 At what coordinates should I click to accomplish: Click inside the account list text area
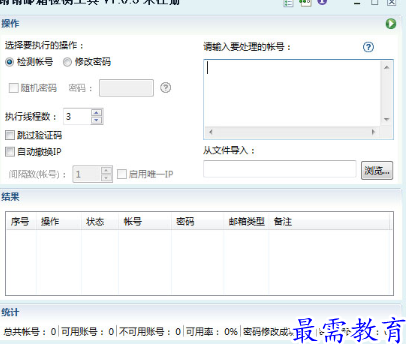pos(292,93)
